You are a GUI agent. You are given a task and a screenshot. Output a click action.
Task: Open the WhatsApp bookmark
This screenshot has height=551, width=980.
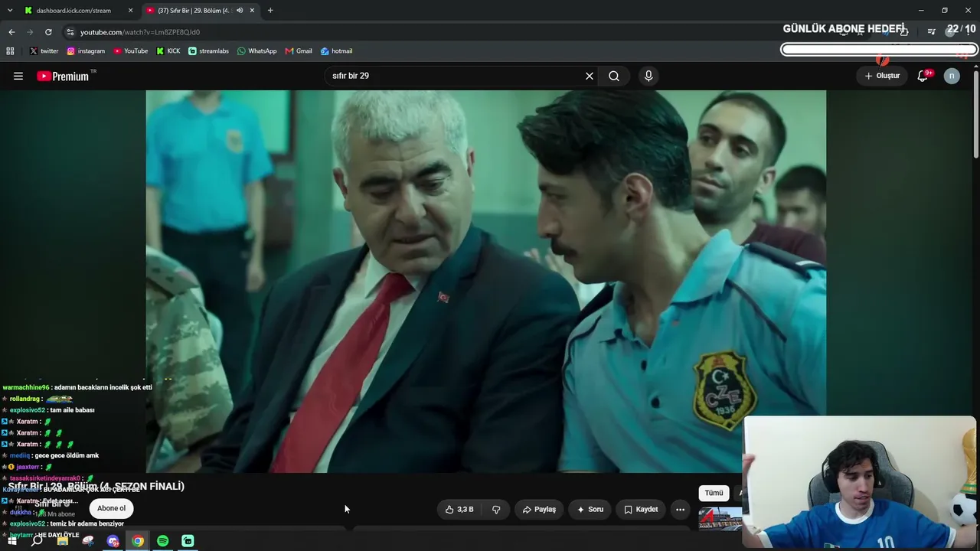257,51
